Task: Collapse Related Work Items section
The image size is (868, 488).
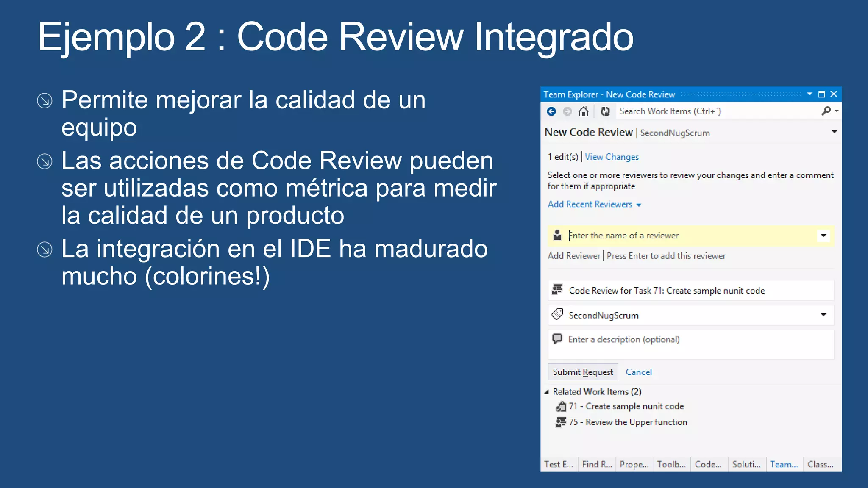Action: tap(547, 392)
